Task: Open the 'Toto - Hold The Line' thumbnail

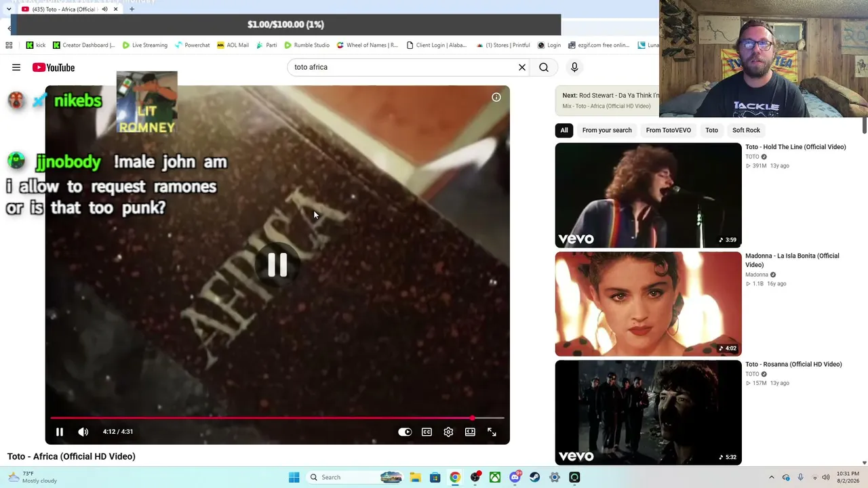Action: pyautogui.click(x=648, y=195)
